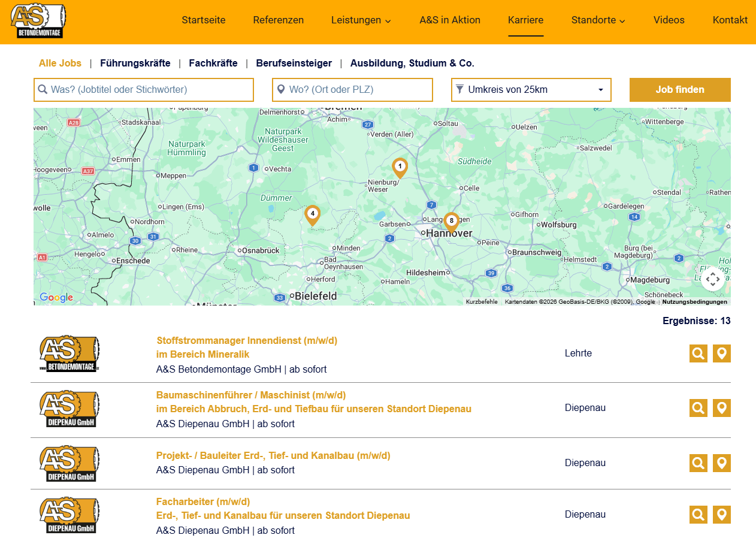This screenshot has height=541, width=756.
Task: Expand the Standorte navigation dropdown
Action: (x=598, y=20)
